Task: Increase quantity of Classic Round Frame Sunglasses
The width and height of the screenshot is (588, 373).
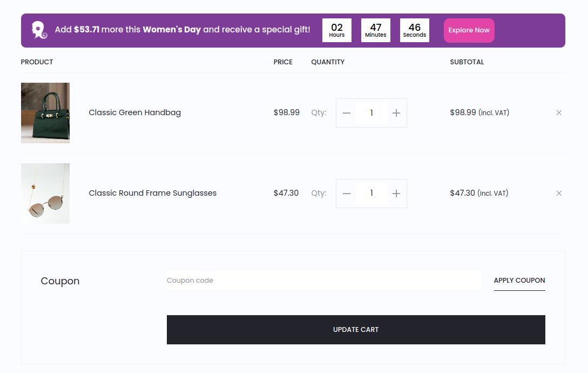Action: pyautogui.click(x=396, y=194)
